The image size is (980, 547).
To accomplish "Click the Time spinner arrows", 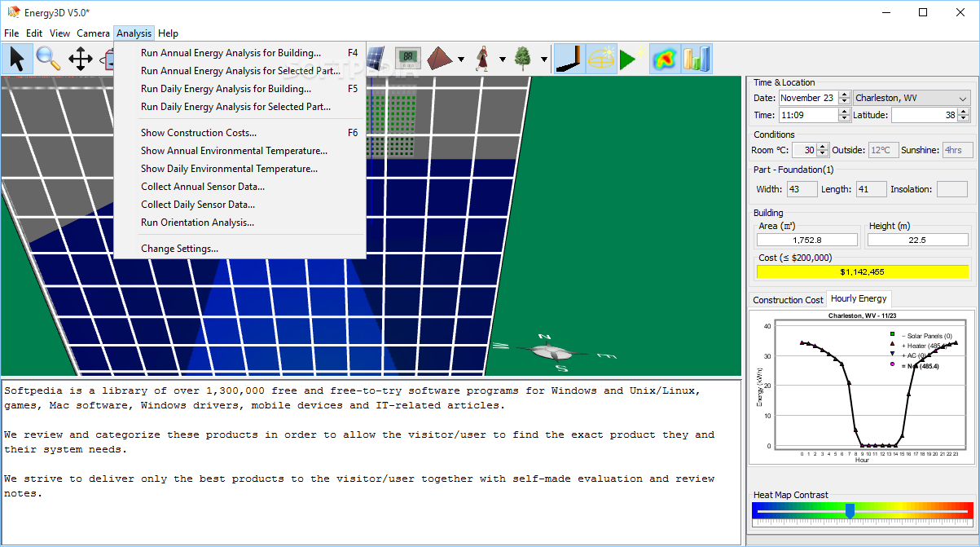I will [844, 116].
